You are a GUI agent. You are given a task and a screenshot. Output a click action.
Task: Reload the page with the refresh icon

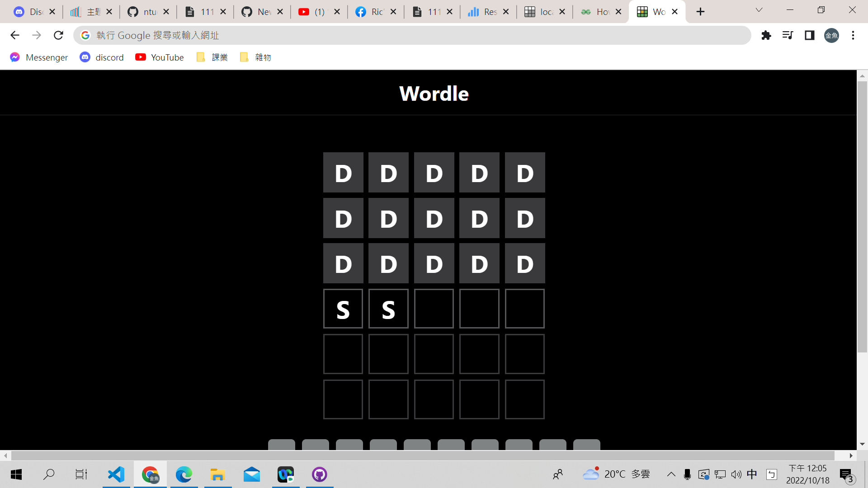(x=58, y=35)
